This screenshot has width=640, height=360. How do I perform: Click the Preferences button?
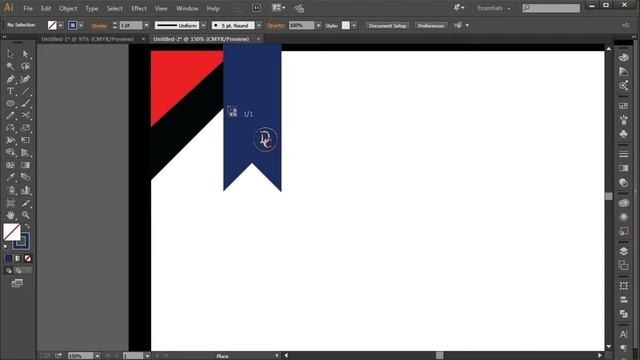point(431,25)
